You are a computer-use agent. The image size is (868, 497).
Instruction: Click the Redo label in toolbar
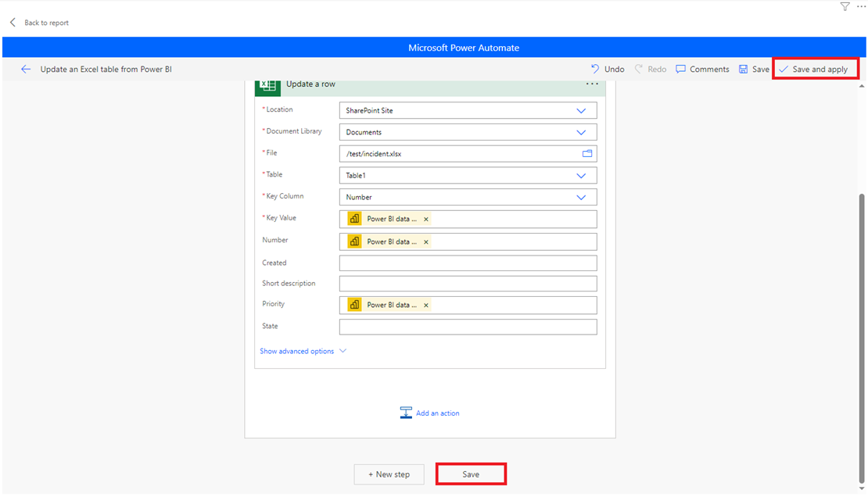pyautogui.click(x=657, y=70)
